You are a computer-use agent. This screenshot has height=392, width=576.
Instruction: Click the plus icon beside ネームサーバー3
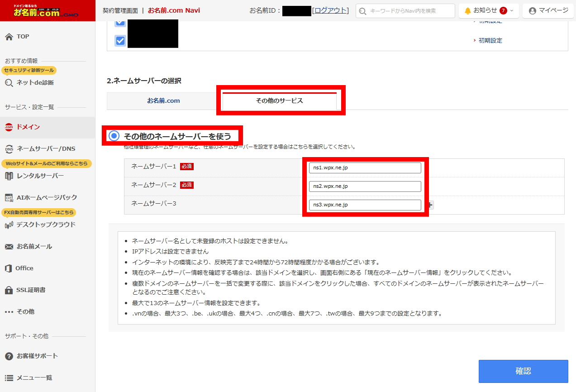tap(430, 205)
